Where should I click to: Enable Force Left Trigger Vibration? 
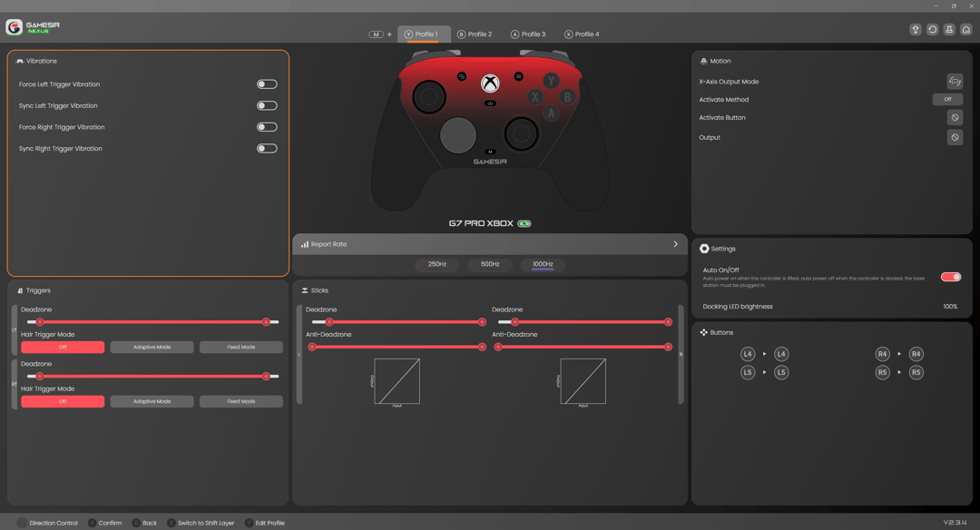pyautogui.click(x=267, y=84)
